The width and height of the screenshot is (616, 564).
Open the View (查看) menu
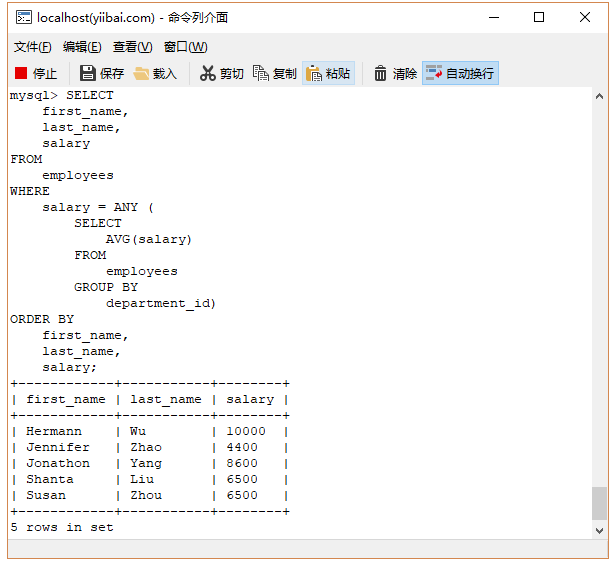[132, 47]
